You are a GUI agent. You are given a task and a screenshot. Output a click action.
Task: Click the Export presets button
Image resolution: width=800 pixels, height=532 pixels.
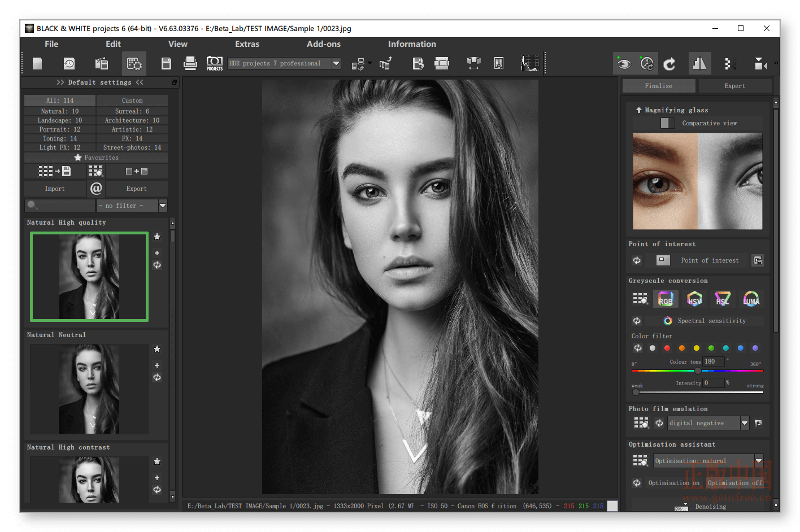[x=137, y=189]
